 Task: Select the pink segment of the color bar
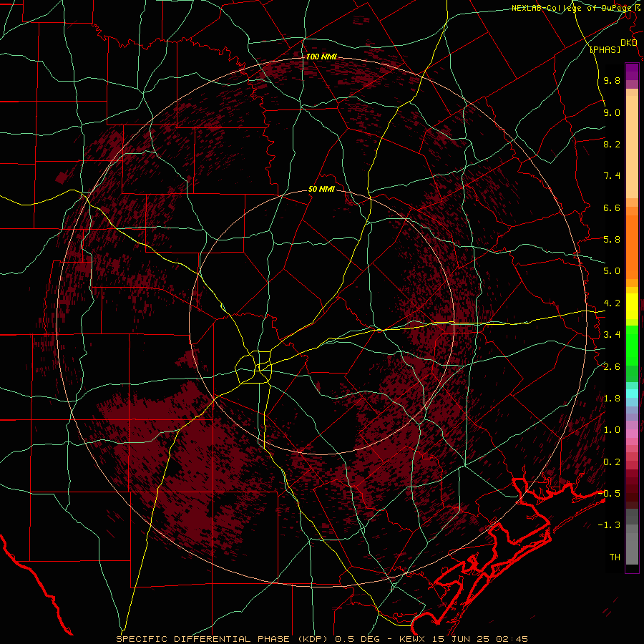tap(632, 434)
